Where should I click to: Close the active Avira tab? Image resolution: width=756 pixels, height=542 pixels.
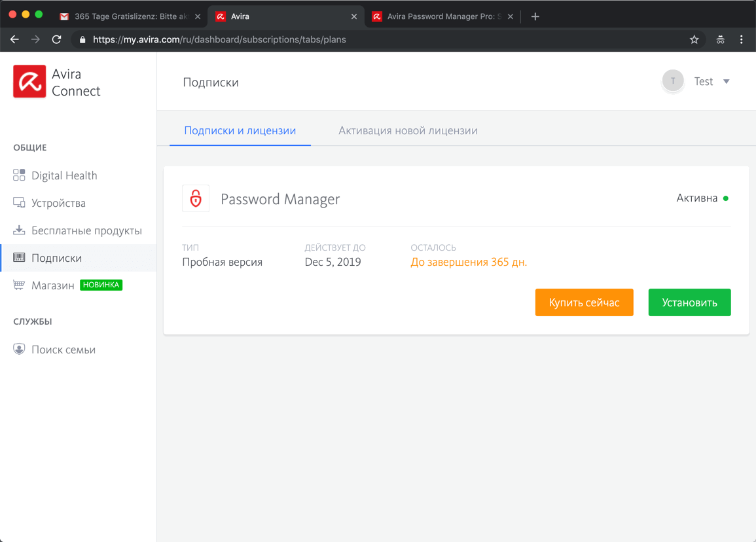[x=354, y=16]
